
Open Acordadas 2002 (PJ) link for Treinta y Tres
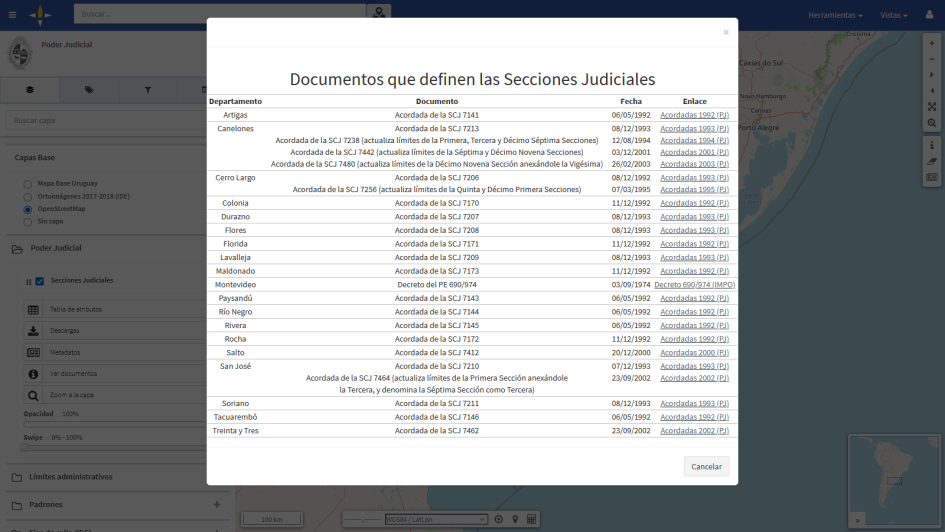[694, 431]
